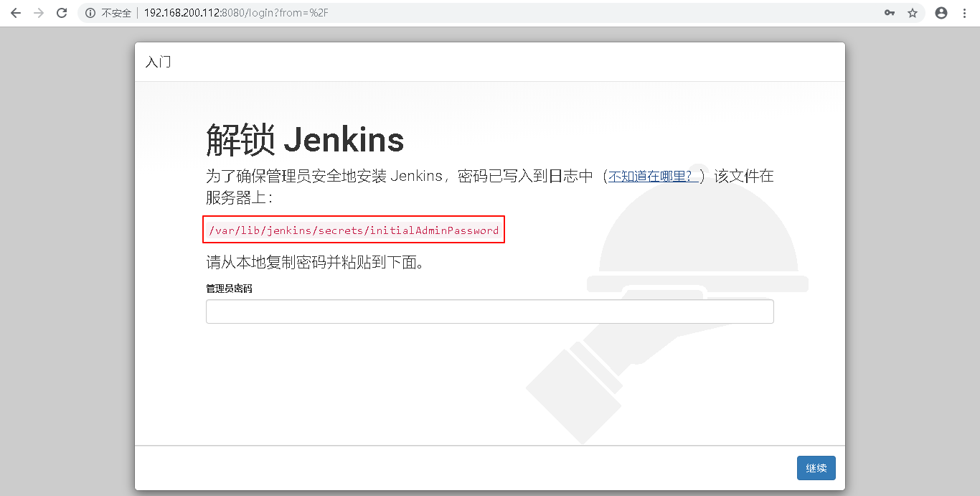Open the 不知道在哪里? help link
The height and width of the screenshot is (496, 980).
(654, 176)
